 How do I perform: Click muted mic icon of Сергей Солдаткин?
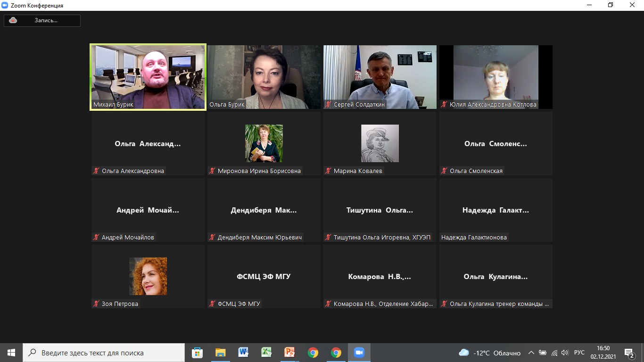[x=329, y=105]
